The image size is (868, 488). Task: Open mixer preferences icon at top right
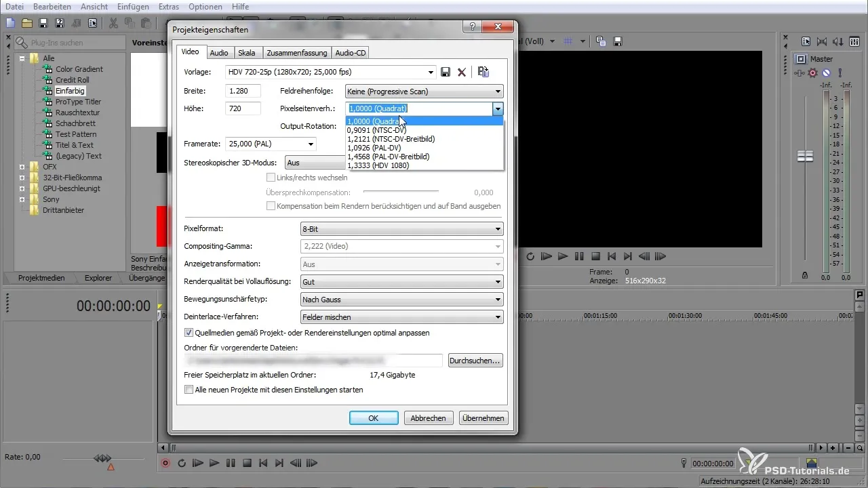click(x=854, y=41)
